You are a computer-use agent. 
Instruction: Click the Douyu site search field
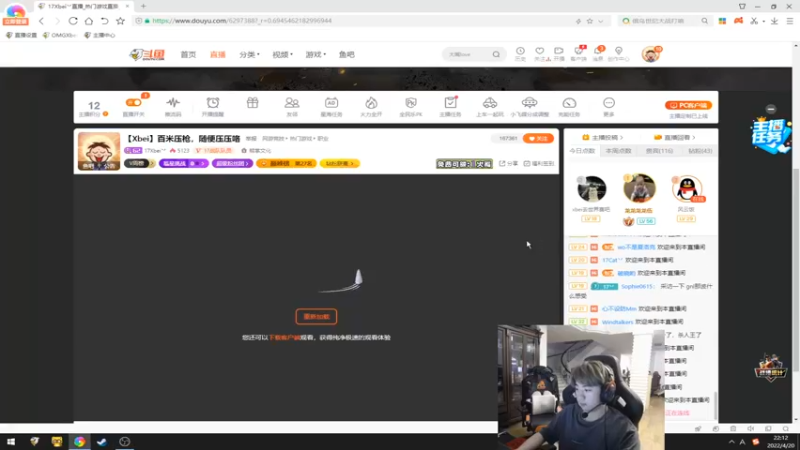click(468, 54)
